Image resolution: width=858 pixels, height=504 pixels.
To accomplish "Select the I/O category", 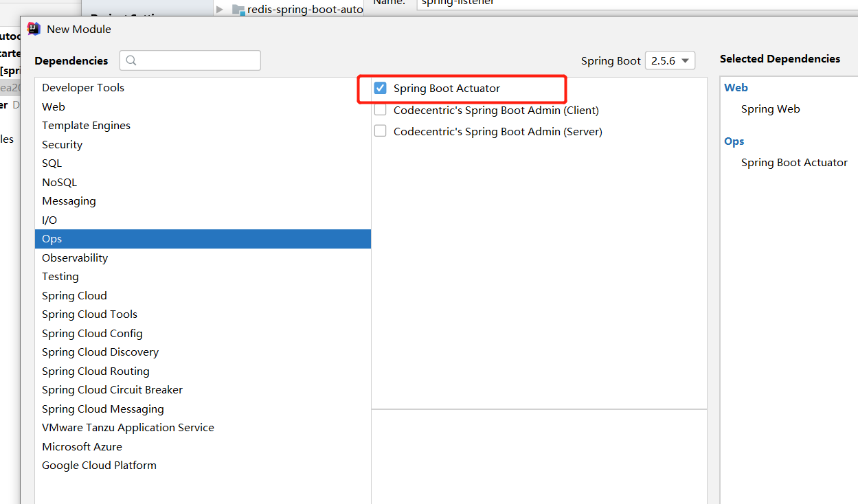I will coord(203,220).
